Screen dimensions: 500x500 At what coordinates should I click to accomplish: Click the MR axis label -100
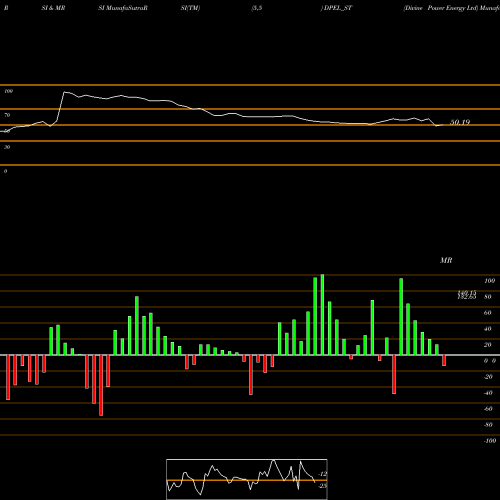coord(490,441)
